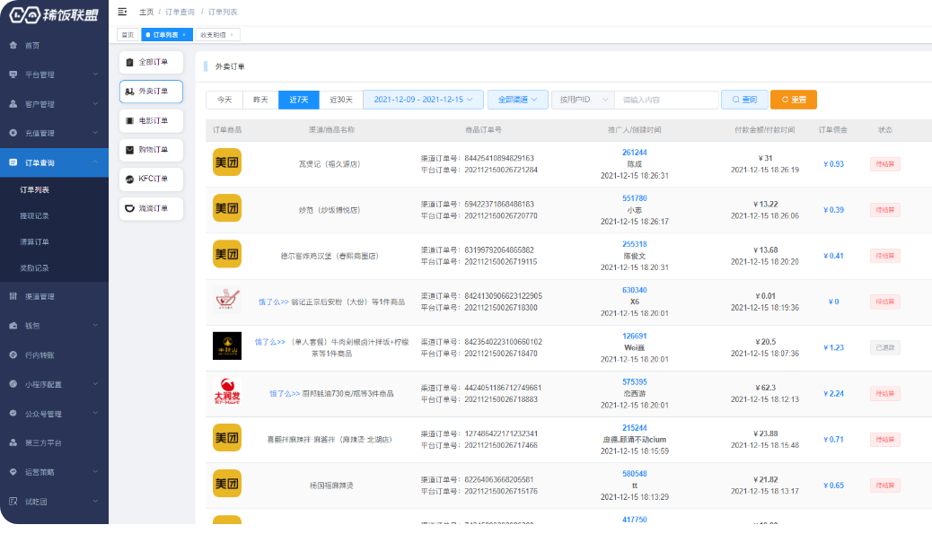
Task: Close the 订单列表 tab
Action: pos(184,35)
